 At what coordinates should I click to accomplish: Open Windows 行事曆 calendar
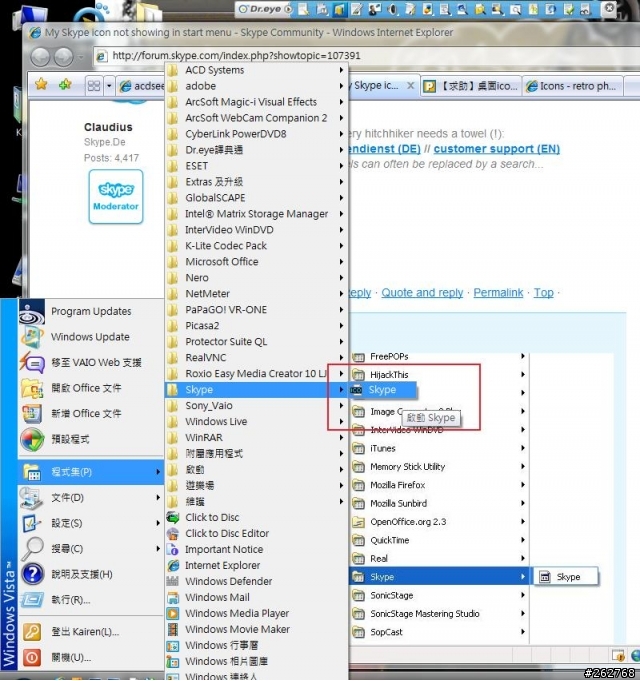coord(256,646)
